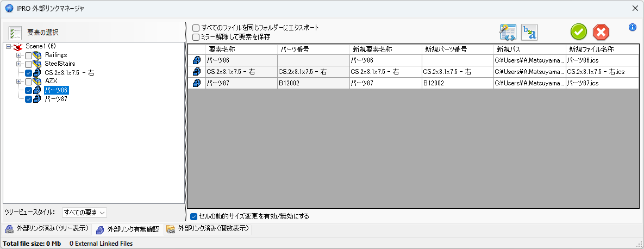
Task: Click the SteelStairs assembly icon
Action: click(37, 64)
